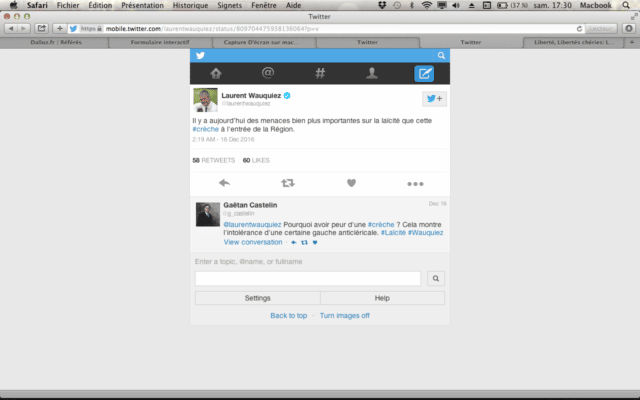The height and width of the screenshot is (400, 640).
Task: Open the search magnifier in Twitter header
Action: 441,56
